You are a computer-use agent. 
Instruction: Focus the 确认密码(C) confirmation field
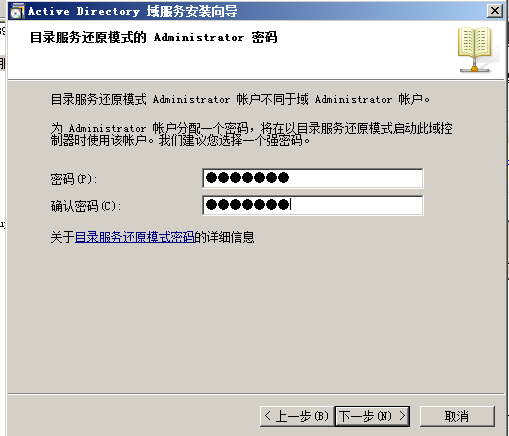click(x=313, y=205)
